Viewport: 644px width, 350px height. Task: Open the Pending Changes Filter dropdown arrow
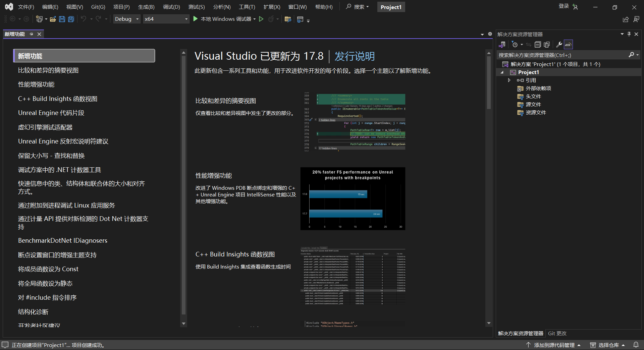point(522,45)
